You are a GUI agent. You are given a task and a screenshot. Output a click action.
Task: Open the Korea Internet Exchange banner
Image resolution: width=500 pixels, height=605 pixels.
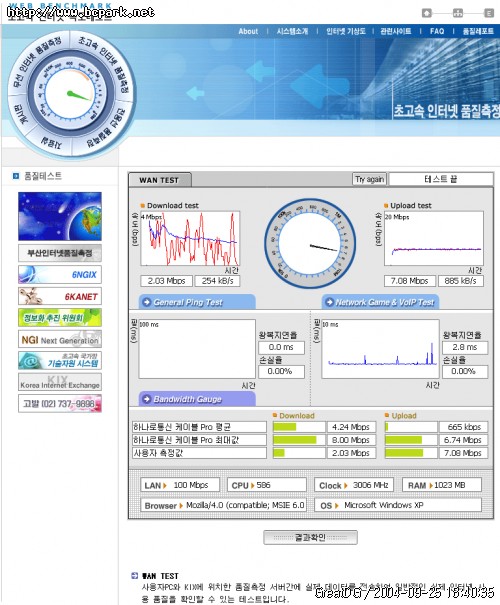60,382
